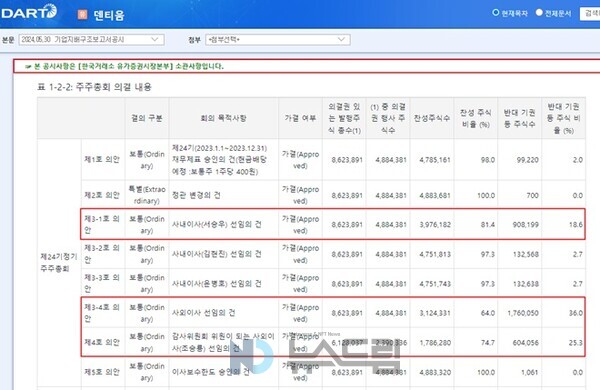Click the 찬성 주식 비율 (%) header
This screenshot has width=600, height=390.
476,118
